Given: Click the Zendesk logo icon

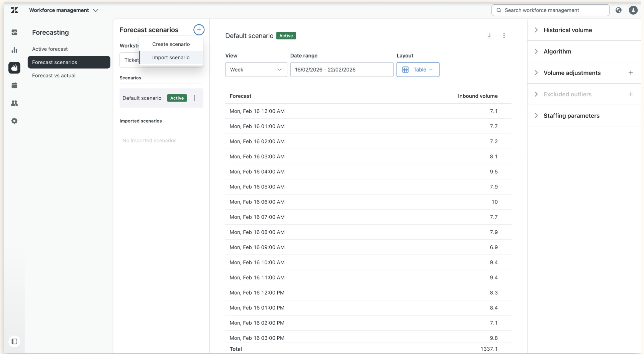Looking at the screenshot, I should coord(14,10).
